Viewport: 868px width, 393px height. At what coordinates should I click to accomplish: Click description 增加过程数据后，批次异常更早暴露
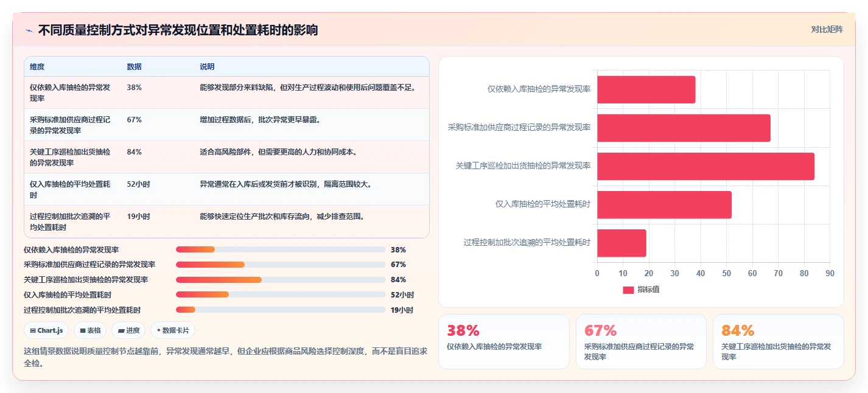260,120
